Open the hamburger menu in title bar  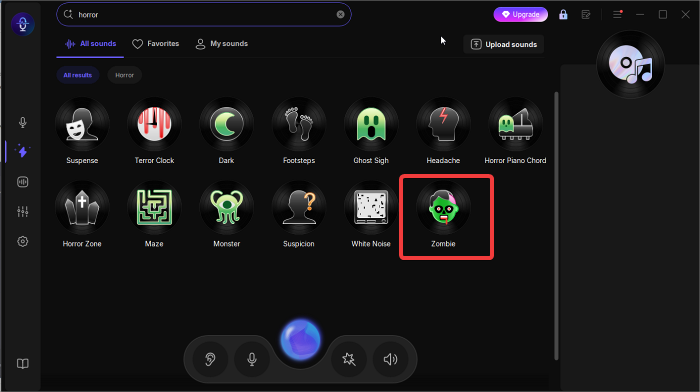pyautogui.click(x=617, y=15)
